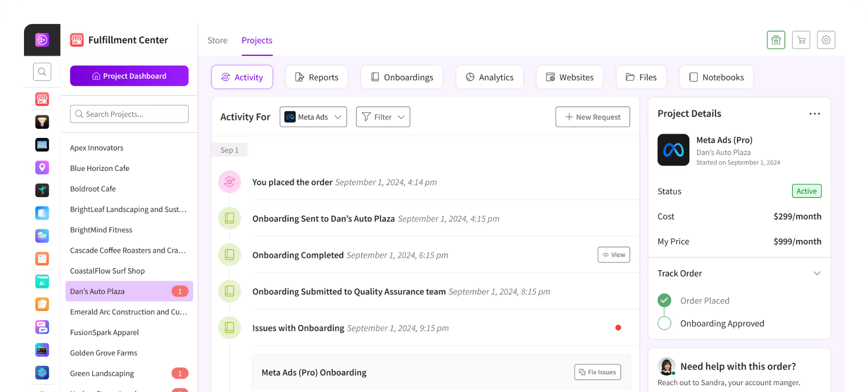
Task: Open settings gear icon in header
Action: 826,40
